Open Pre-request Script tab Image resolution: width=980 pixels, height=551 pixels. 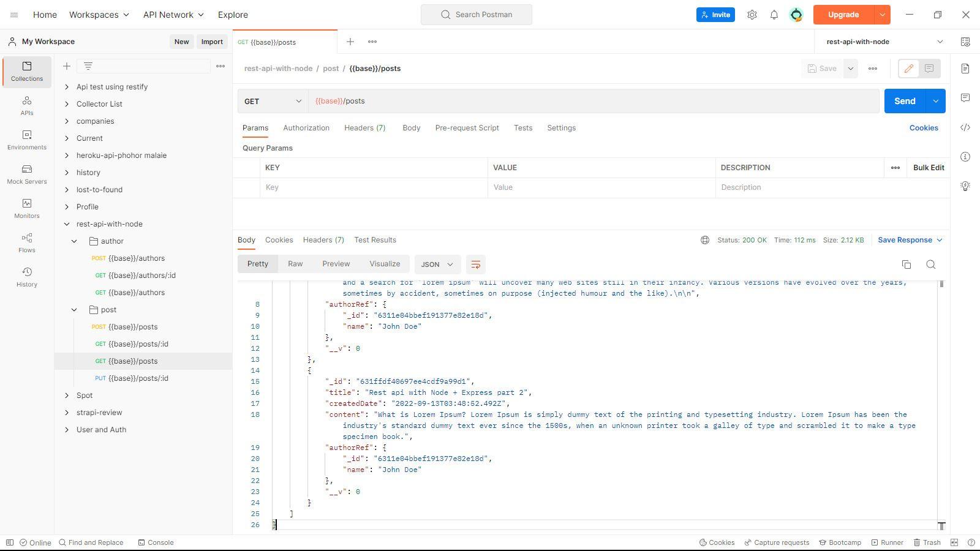pyautogui.click(x=467, y=128)
